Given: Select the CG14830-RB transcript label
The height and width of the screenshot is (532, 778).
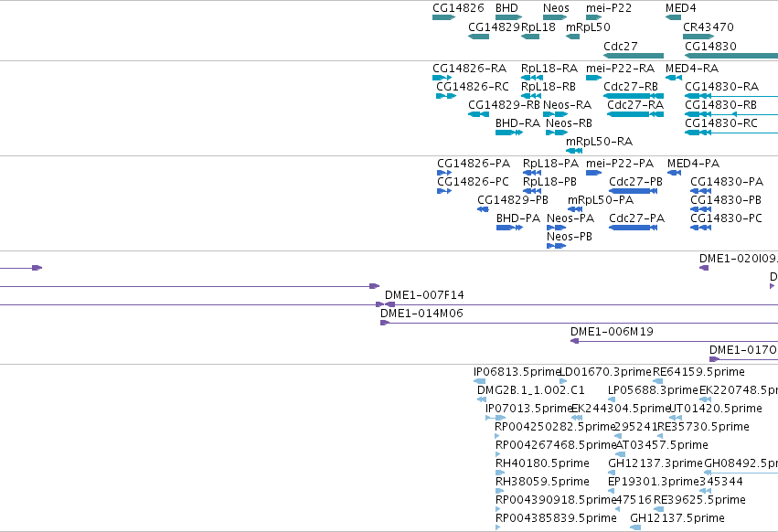Looking at the screenshot, I should (x=721, y=105).
